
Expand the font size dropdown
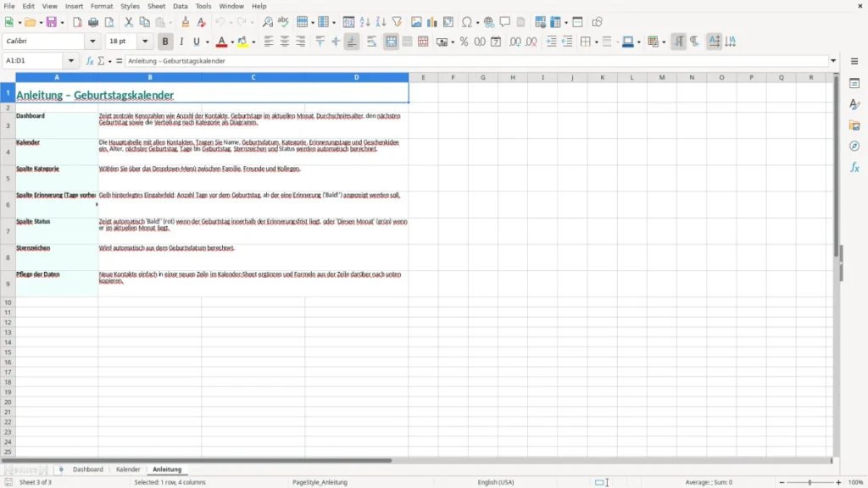click(x=145, y=41)
